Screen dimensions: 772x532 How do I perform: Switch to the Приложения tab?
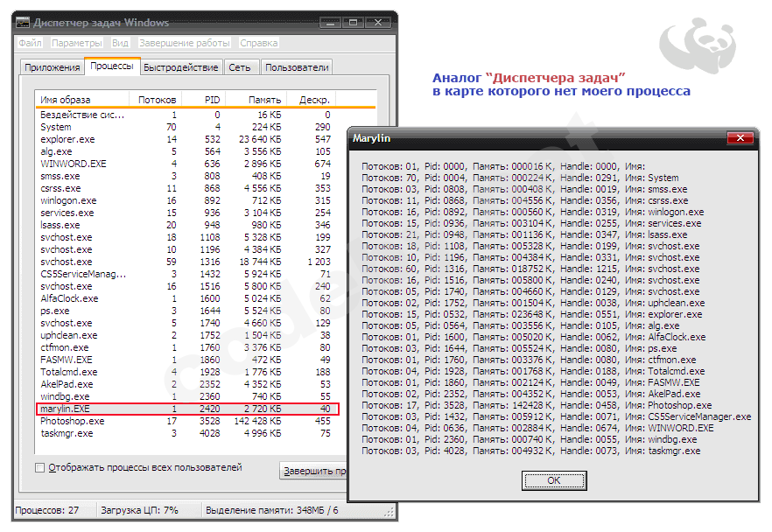(x=52, y=67)
